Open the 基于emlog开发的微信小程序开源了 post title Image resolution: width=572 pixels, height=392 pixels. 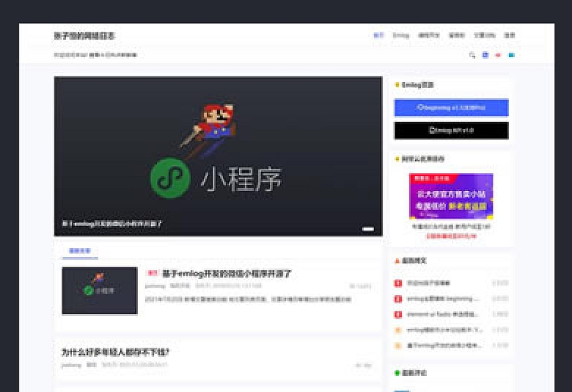coord(227,274)
